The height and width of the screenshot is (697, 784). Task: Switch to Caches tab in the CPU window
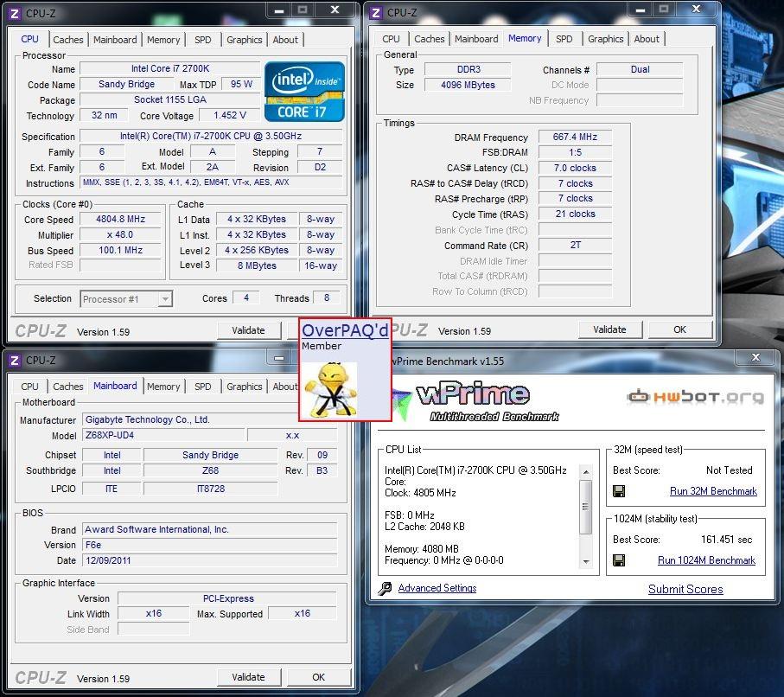point(68,40)
